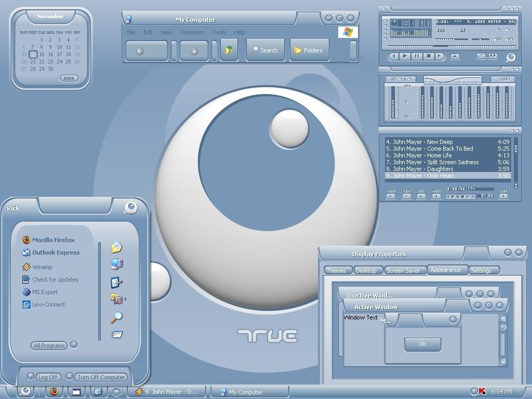Skip to previous track in Winamp

click(x=394, y=56)
